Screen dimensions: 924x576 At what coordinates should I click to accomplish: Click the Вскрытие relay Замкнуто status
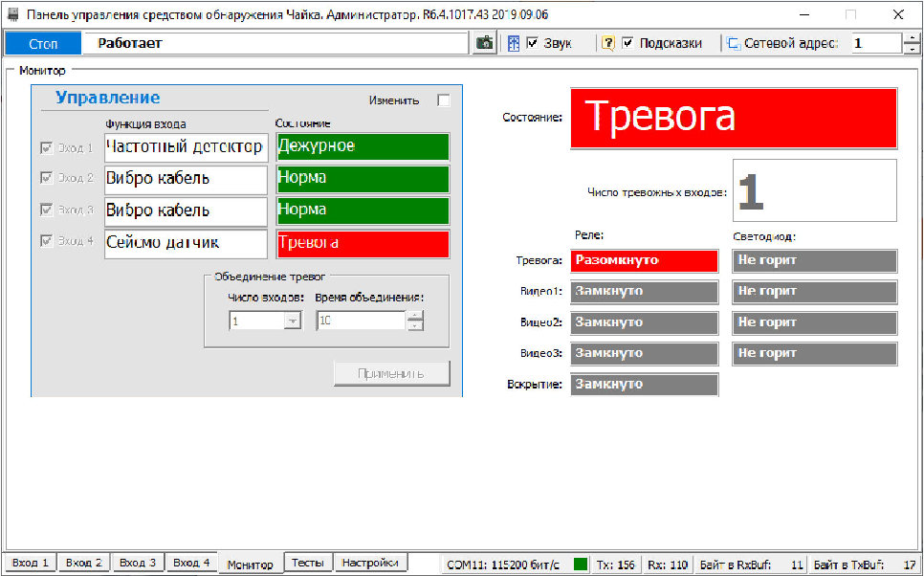point(645,385)
